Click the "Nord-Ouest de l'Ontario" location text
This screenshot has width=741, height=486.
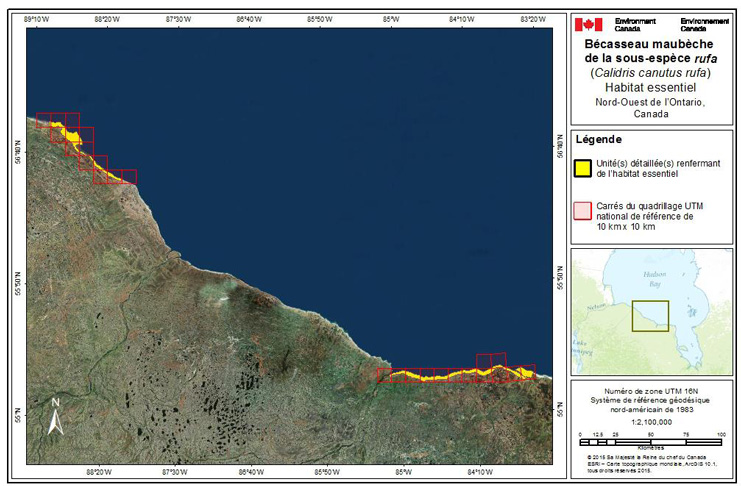point(650,102)
